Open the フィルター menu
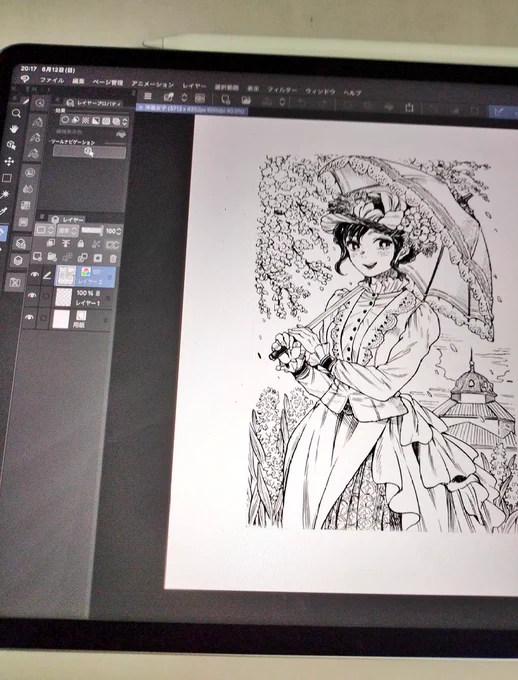 coord(282,90)
